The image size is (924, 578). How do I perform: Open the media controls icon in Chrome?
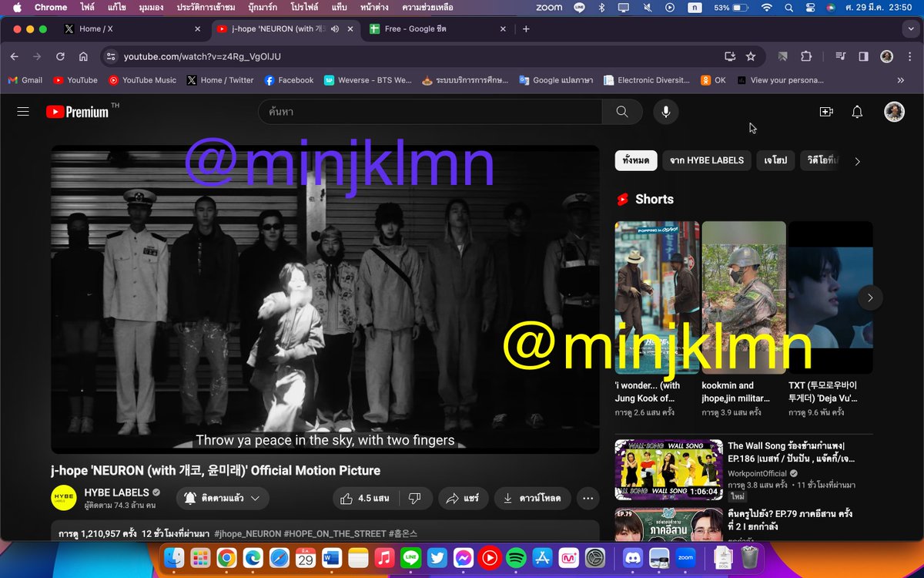click(x=841, y=56)
